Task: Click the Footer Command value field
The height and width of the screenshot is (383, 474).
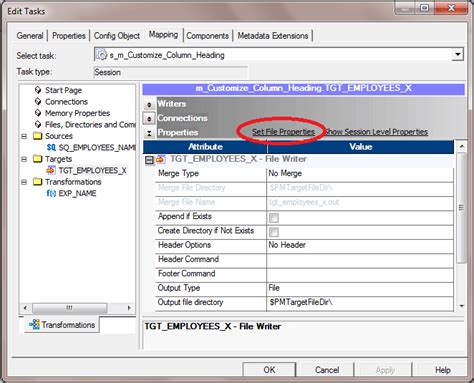Action: (x=360, y=274)
